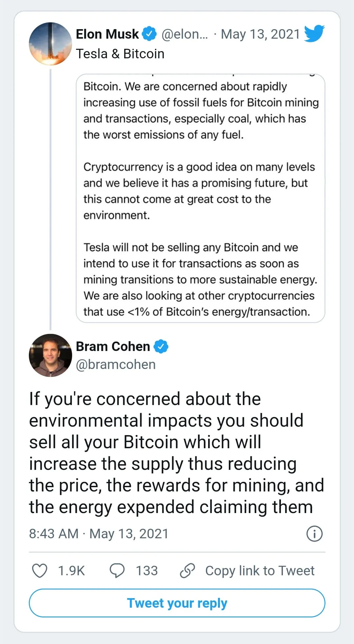Click Elon Musk's verified badge

coord(149,34)
